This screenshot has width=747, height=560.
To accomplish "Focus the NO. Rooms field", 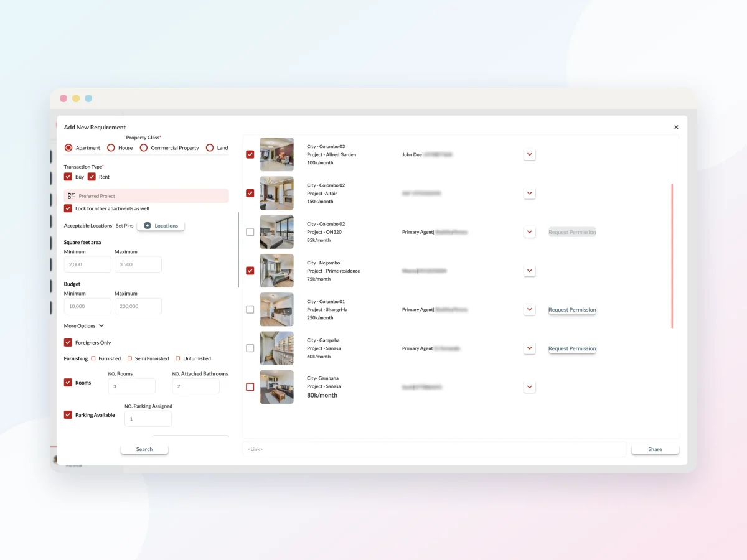I will 131,386.
